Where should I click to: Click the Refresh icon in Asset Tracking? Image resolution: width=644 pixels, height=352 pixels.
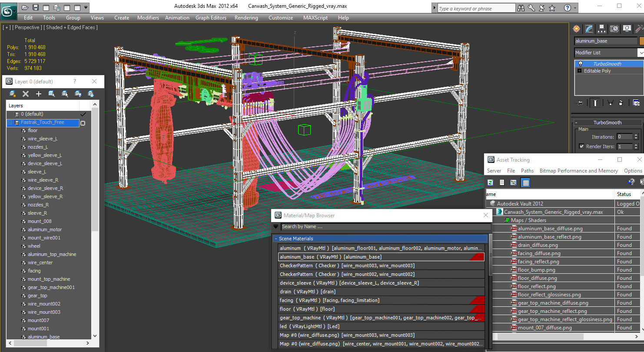pos(491,183)
